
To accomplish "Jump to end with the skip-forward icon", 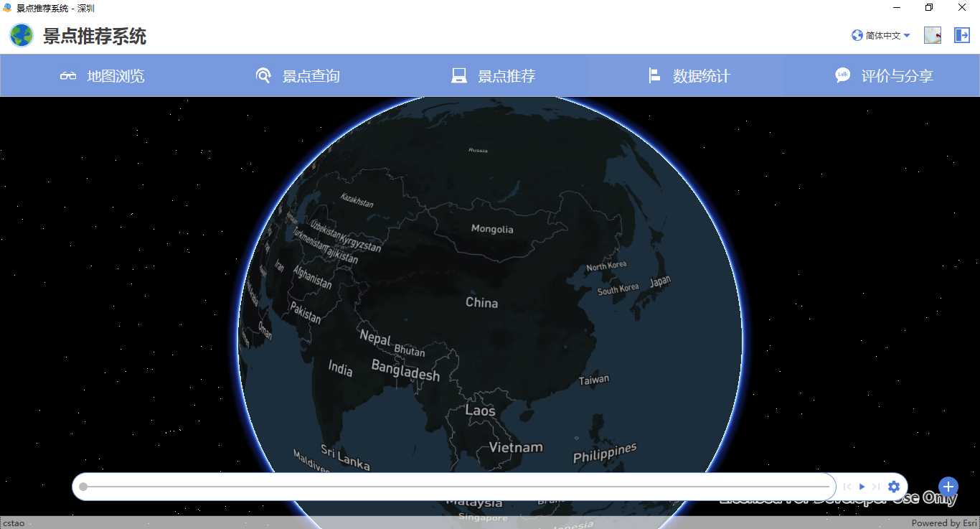I will [x=876, y=487].
